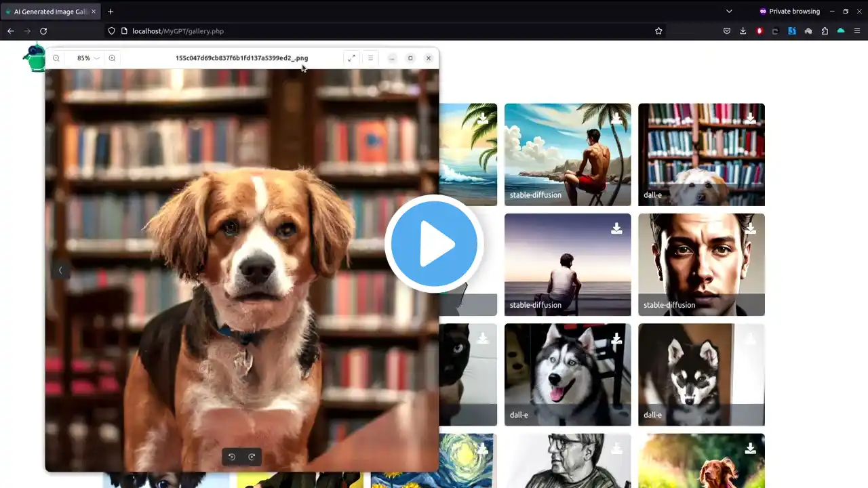The image size is (868, 488).
Task: Rotate the dog image counterclockwise
Action: pos(232,457)
